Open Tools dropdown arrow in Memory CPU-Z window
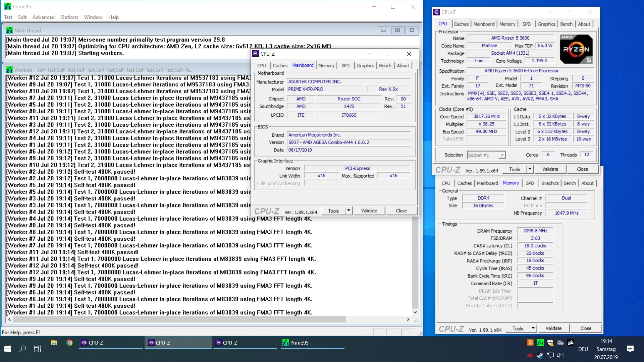The height and width of the screenshot is (362, 644). tap(533, 328)
